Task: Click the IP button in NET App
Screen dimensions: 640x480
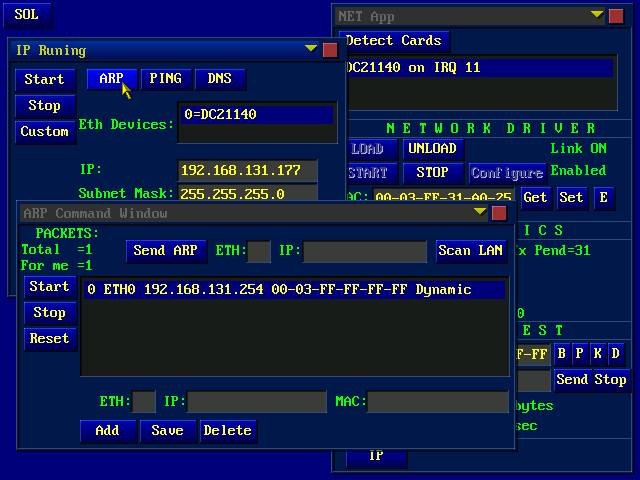Action: [x=376, y=458]
